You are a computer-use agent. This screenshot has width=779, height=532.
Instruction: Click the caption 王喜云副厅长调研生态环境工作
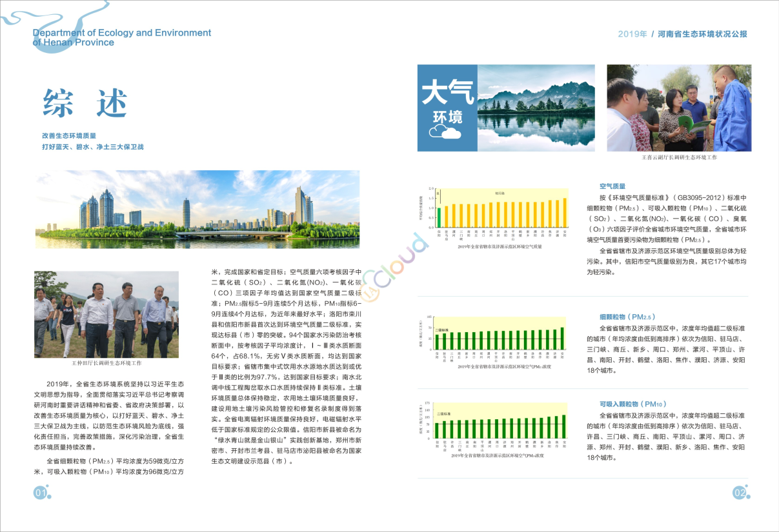click(679, 157)
